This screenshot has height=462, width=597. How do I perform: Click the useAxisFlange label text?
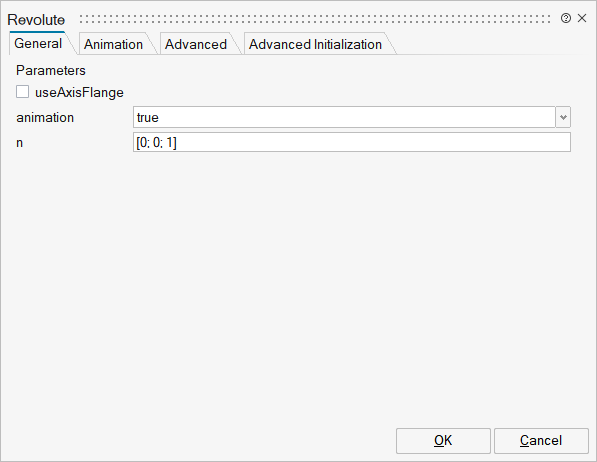(79, 93)
